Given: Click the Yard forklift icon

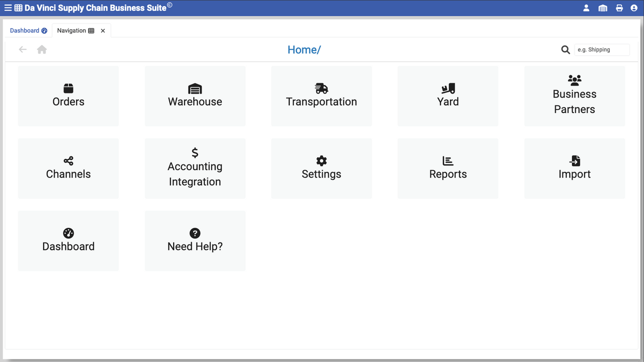Looking at the screenshot, I should tap(448, 88).
